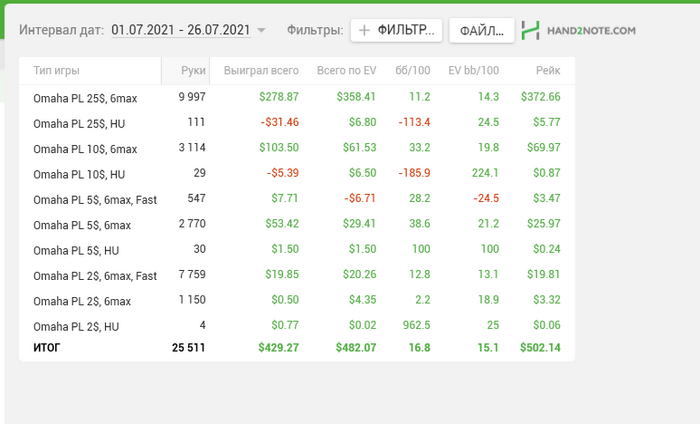Click the Hand2Note logo icon
This screenshot has width=700, height=424.
coord(530,30)
